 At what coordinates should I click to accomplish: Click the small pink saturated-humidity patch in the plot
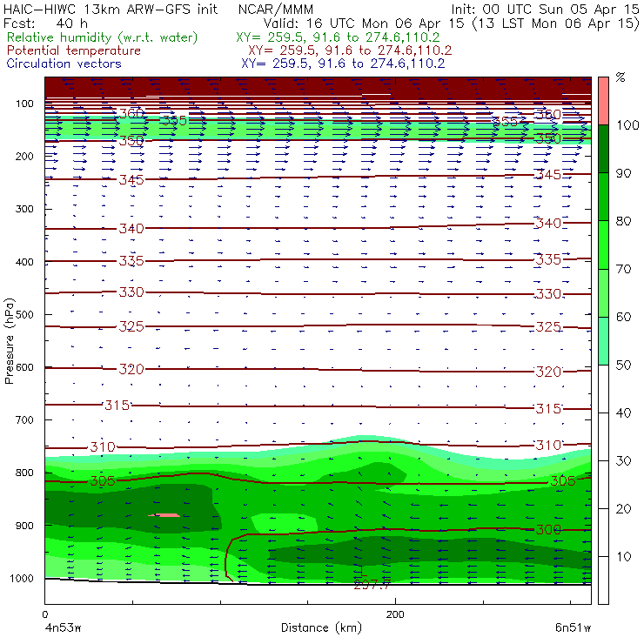click(x=164, y=515)
